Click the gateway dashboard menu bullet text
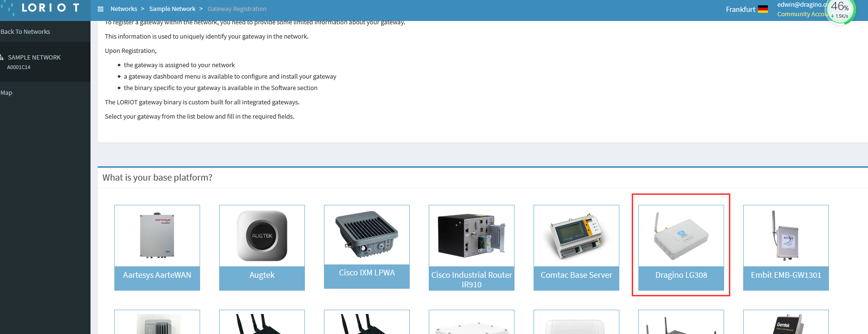 tap(230, 77)
